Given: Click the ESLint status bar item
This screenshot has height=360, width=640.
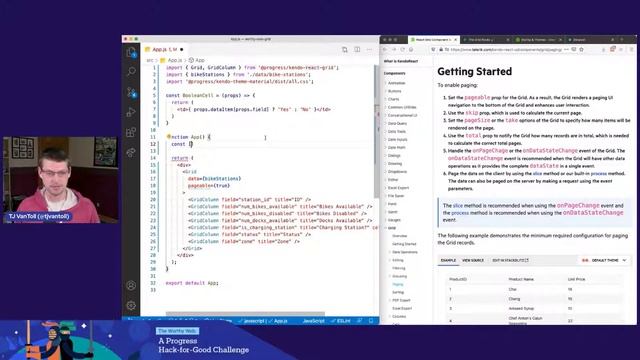Looking at the screenshot, I should pos(341,321).
